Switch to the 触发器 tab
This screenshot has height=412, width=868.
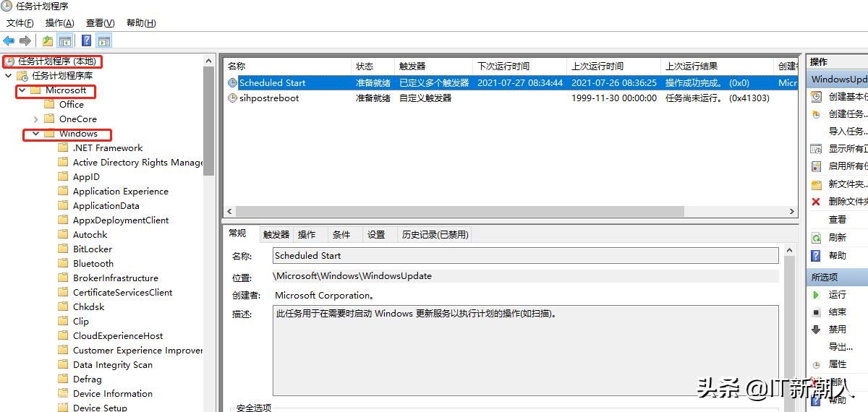(276, 235)
